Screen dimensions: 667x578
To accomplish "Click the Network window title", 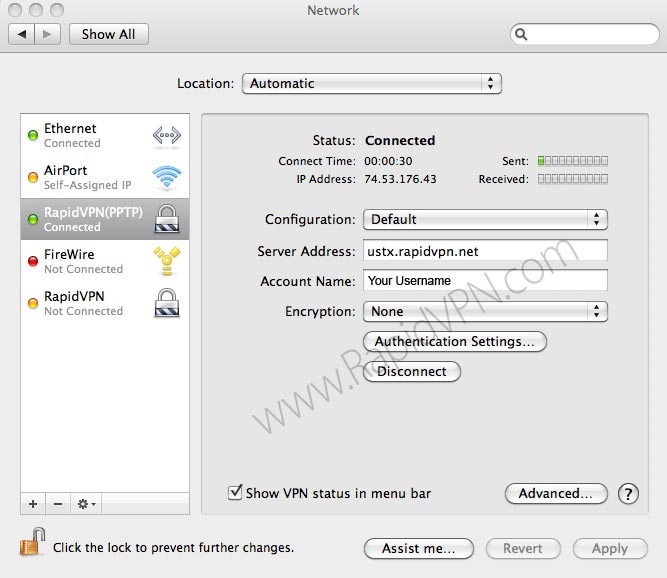I will click(333, 10).
